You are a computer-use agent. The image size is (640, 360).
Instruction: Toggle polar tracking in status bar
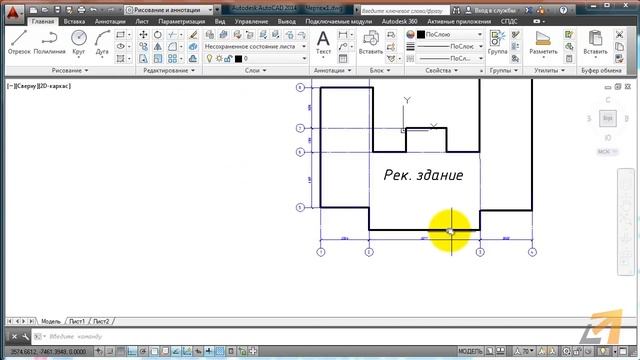tap(143, 351)
